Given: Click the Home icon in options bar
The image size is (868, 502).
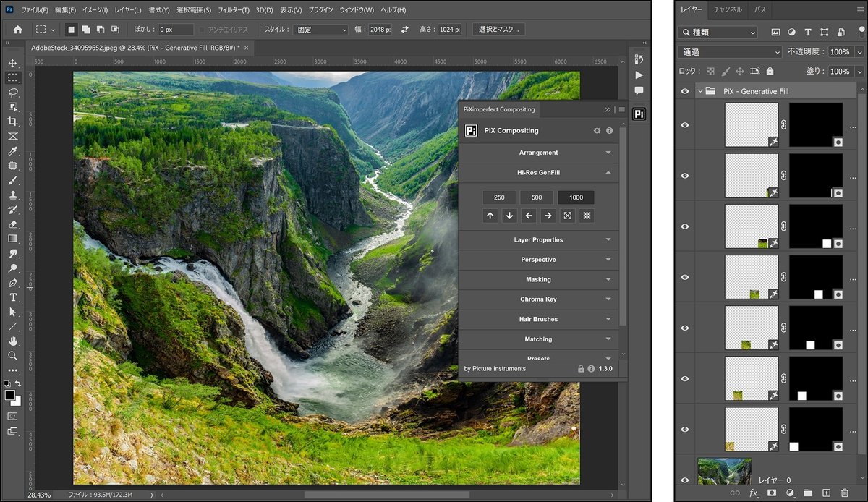Looking at the screenshot, I should (18, 30).
